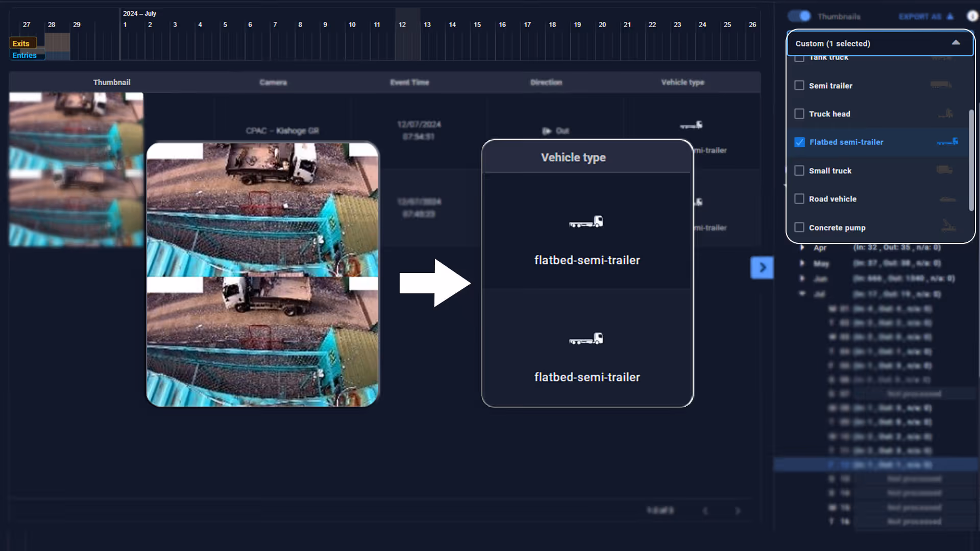Click the Flatbed semi-trailer blue icon
Screen dimensions: 980x551
pos(947,142)
